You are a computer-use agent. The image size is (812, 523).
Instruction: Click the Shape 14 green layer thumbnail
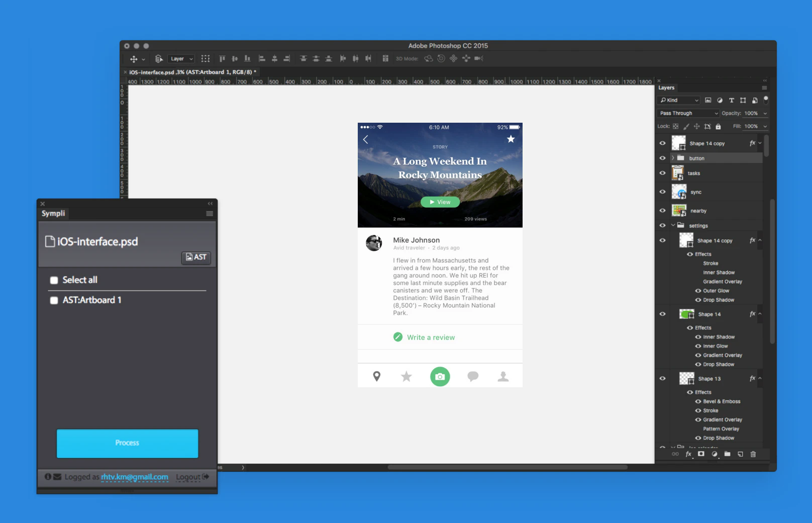pyautogui.click(x=686, y=314)
